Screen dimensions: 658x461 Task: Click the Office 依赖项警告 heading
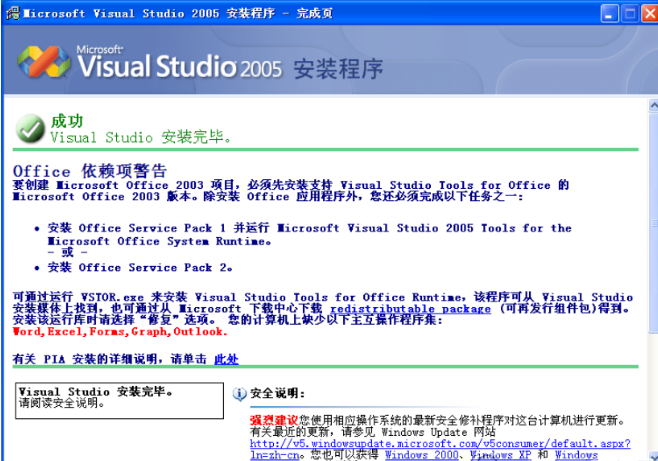(x=90, y=171)
